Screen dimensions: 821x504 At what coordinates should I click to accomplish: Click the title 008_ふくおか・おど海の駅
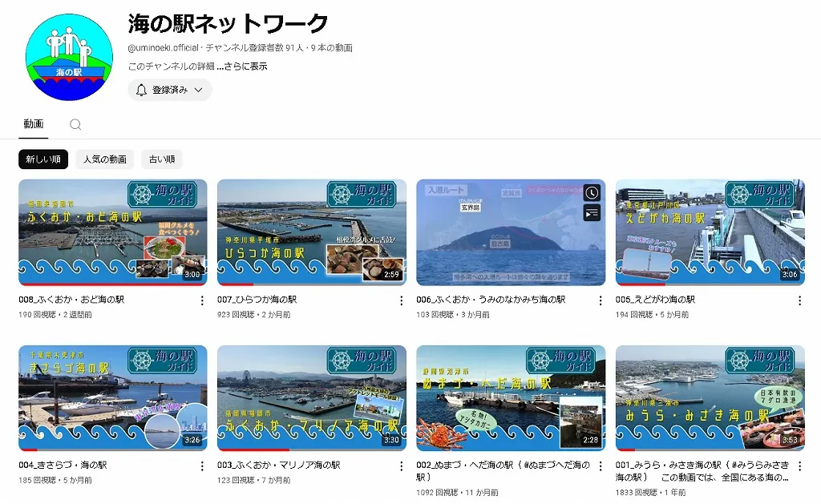[x=71, y=300]
